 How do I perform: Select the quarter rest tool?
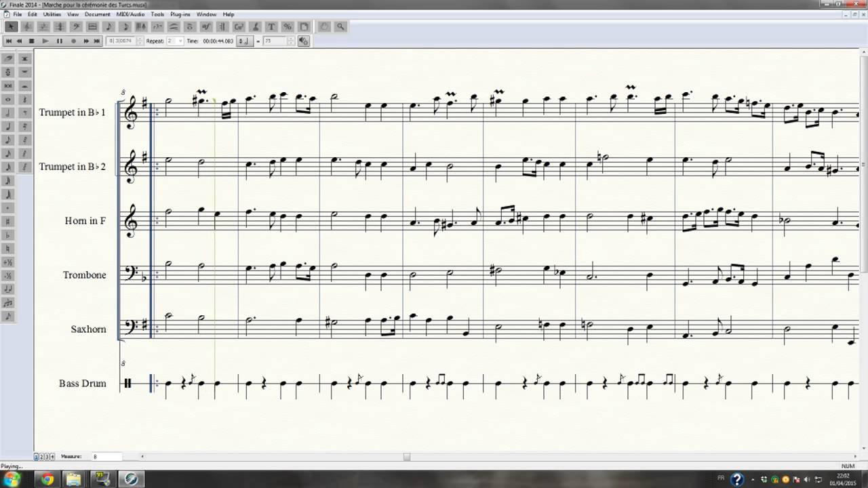[x=25, y=99]
